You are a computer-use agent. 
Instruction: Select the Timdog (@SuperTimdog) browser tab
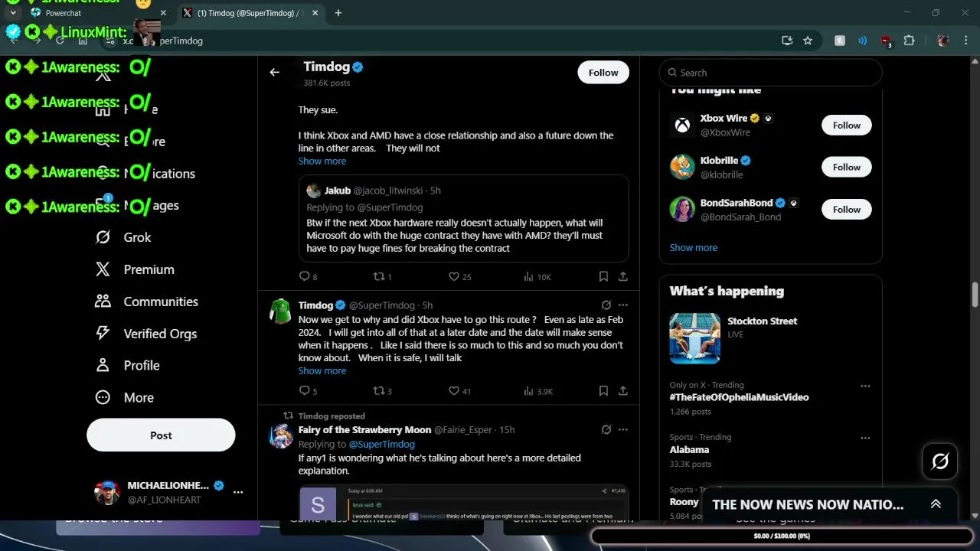[251, 13]
